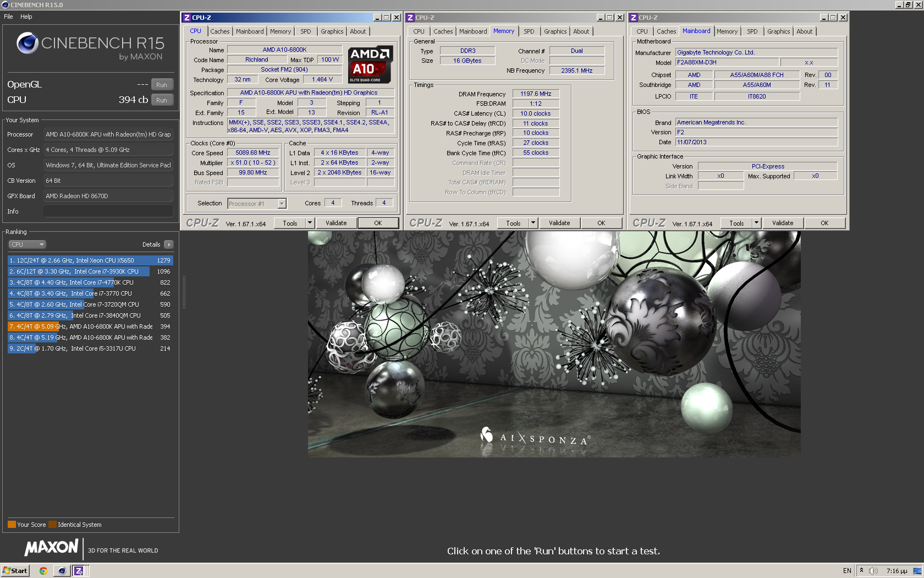Click the orange Your Score legend swatch
The width and height of the screenshot is (924, 578).
pos(12,525)
